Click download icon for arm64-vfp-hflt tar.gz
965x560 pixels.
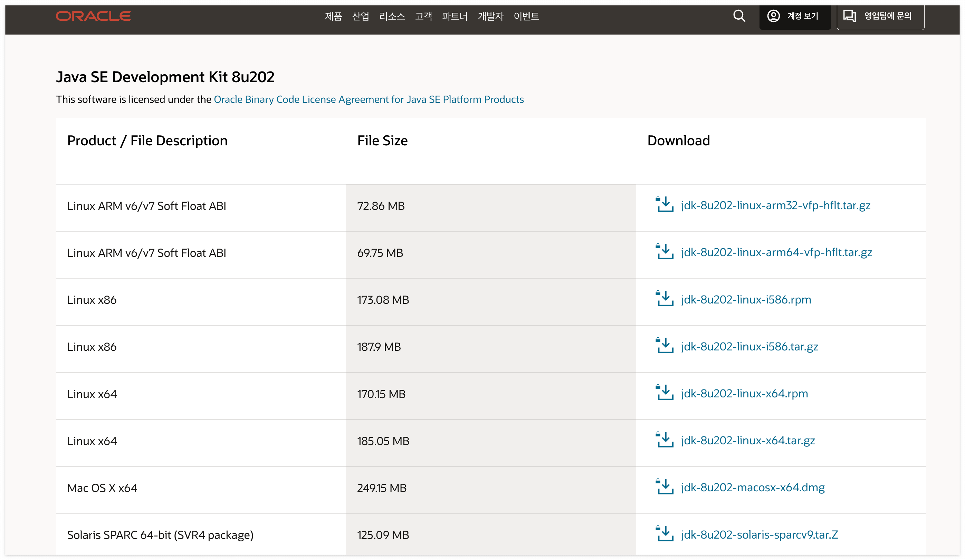[665, 251]
